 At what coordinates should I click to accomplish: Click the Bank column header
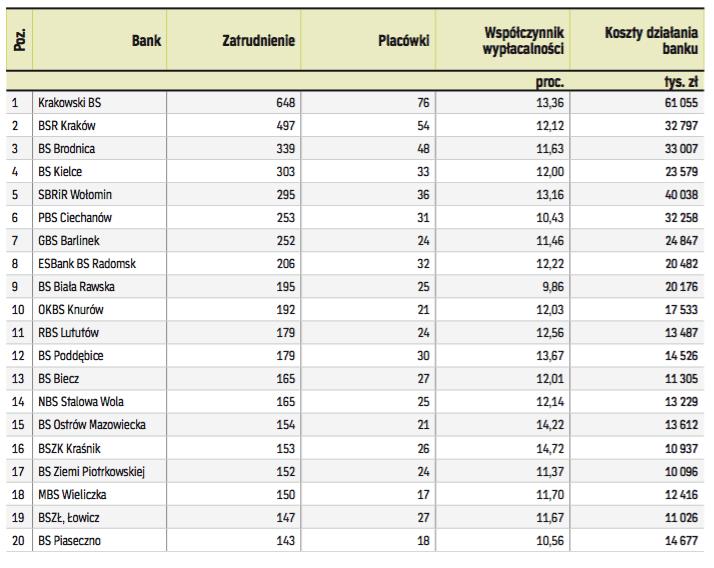click(146, 42)
